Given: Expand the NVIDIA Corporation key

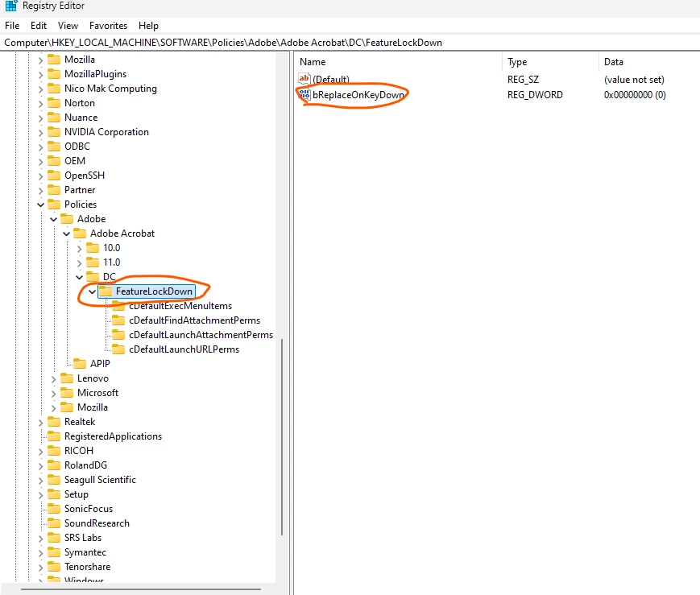Looking at the screenshot, I should [40, 133].
